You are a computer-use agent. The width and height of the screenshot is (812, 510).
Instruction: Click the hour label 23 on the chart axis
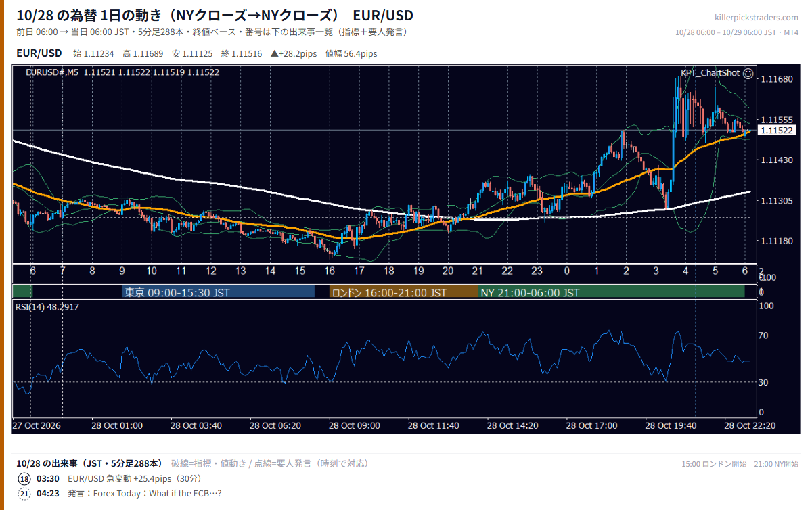pos(537,271)
